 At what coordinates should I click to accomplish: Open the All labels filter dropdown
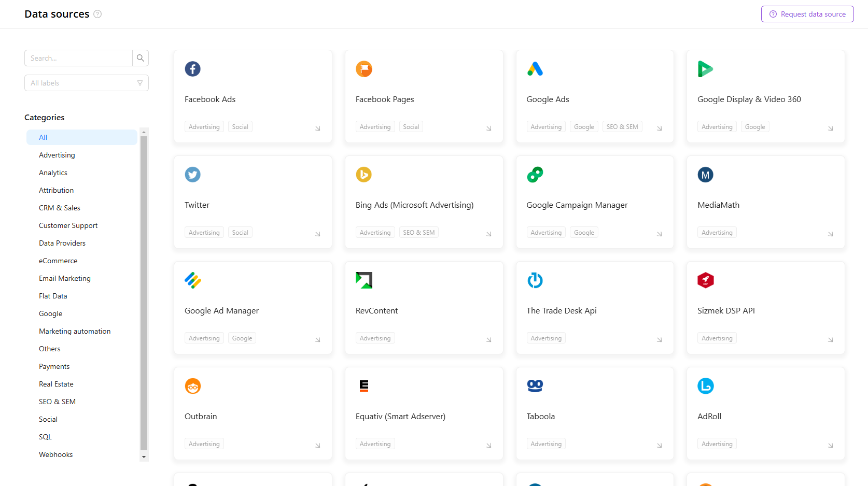coord(86,83)
